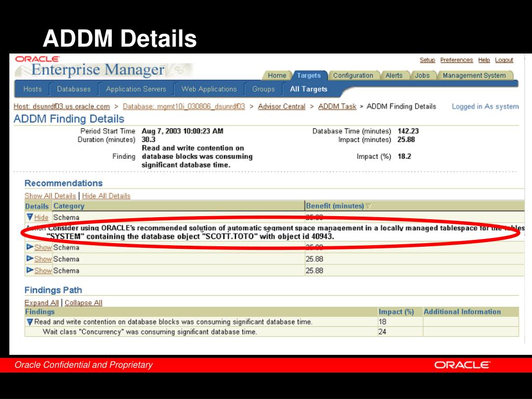Select the 142.23 database time value
532x399 pixels.
coord(408,131)
